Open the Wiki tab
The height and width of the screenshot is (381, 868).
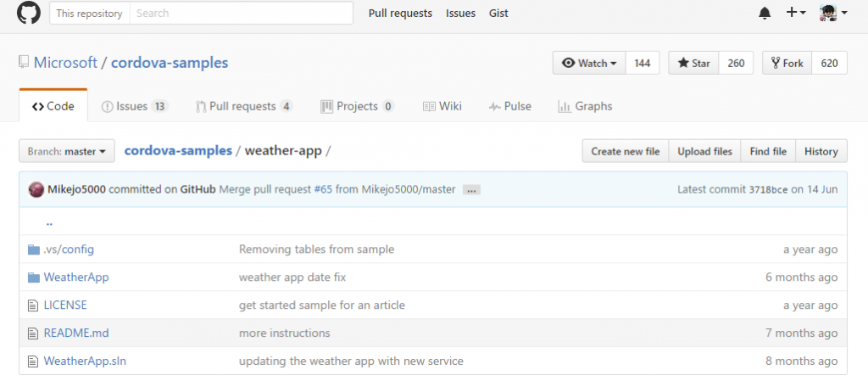click(x=442, y=106)
